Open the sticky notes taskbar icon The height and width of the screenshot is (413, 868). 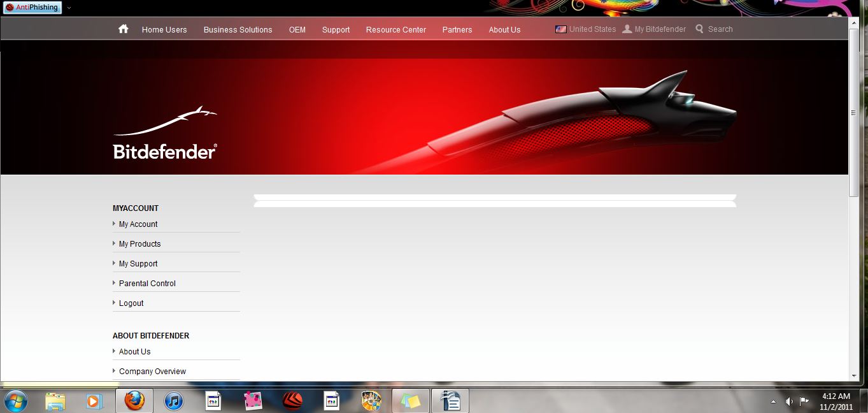point(411,401)
